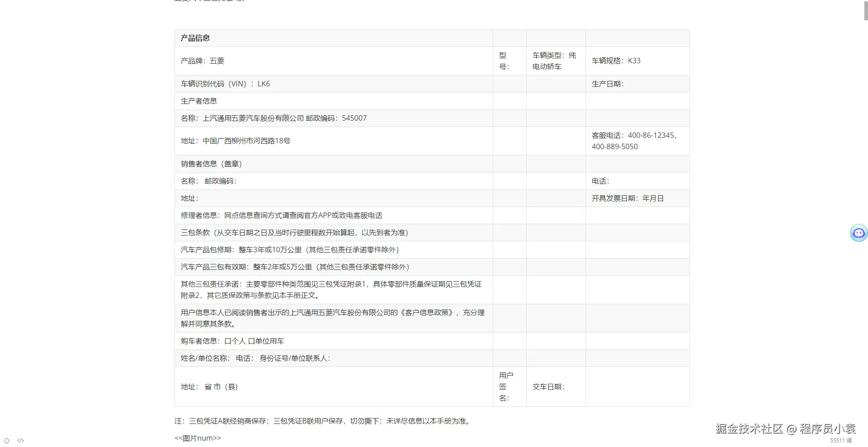
Task: Click the 用户信息 客户信息政策 cell
Action: pos(334,318)
